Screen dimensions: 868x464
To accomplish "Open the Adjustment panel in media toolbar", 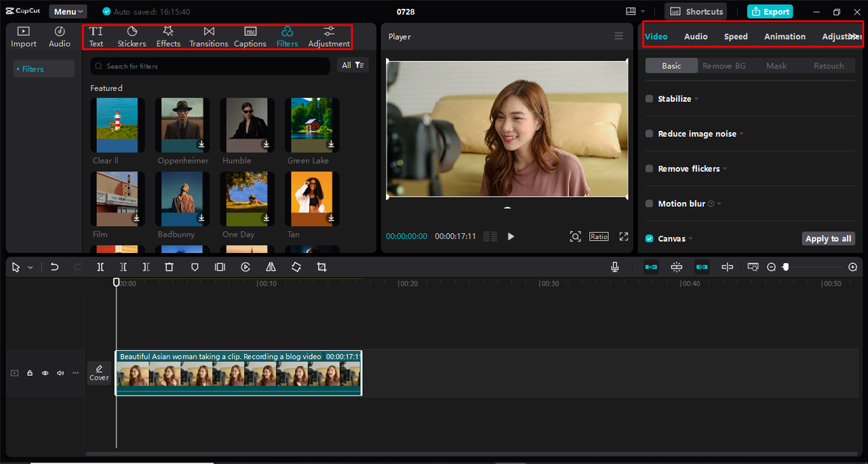I will (329, 37).
